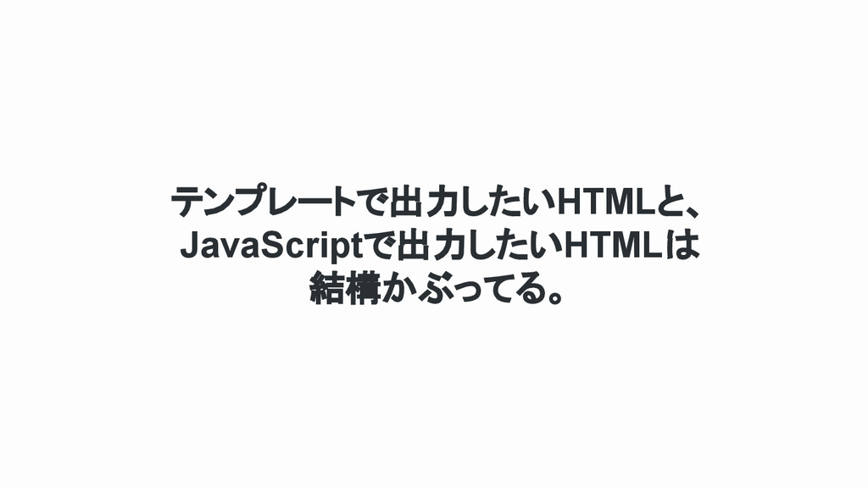Click the は character after HTML
Viewport: 868px width, 488px height.
point(682,246)
